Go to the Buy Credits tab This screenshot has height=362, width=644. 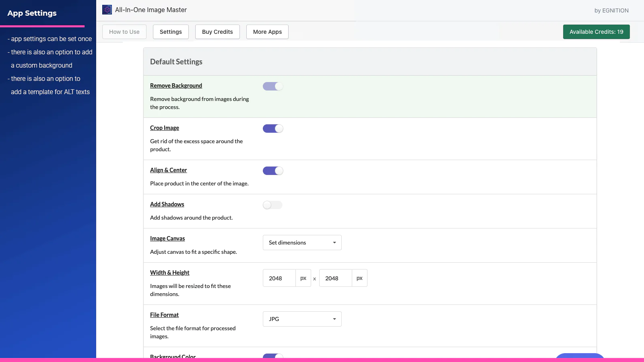(x=217, y=32)
